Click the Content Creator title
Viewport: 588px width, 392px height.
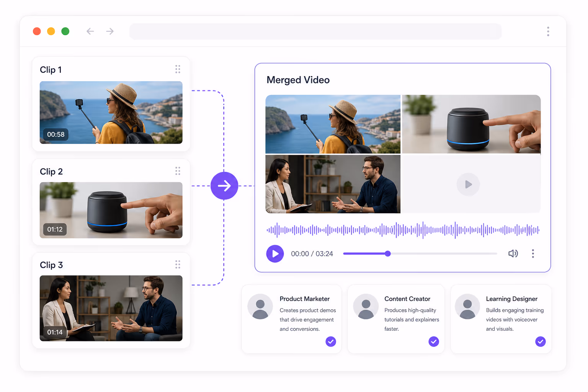pyautogui.click(x=407, y=299)
